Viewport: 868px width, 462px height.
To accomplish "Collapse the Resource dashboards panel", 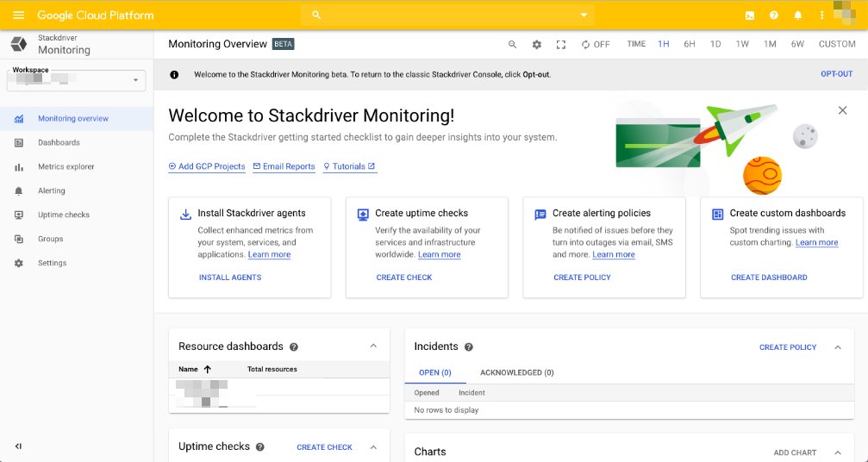I will [373, 346].
